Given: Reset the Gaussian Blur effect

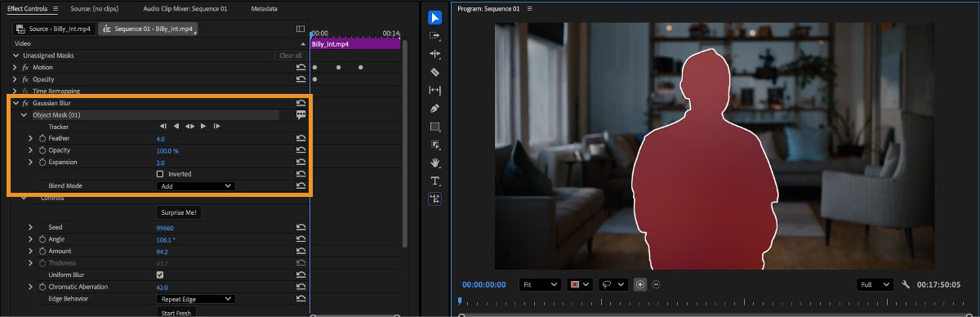Looking at the screenshot, I should 301,103.
